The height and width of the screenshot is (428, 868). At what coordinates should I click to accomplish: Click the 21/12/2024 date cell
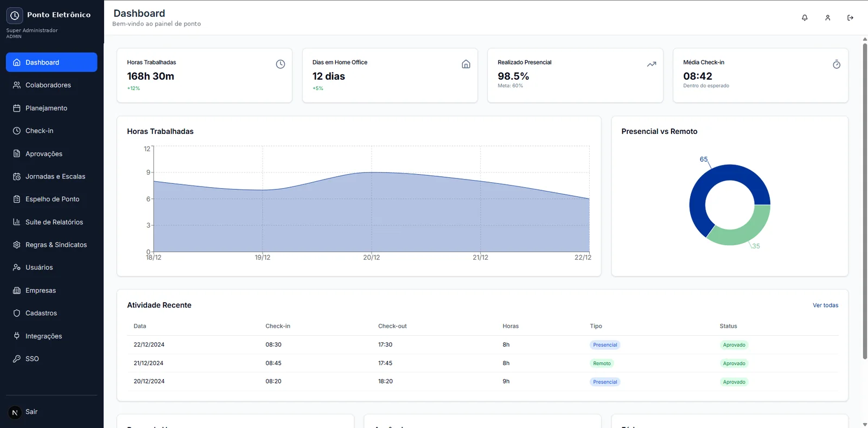[149, 363]
